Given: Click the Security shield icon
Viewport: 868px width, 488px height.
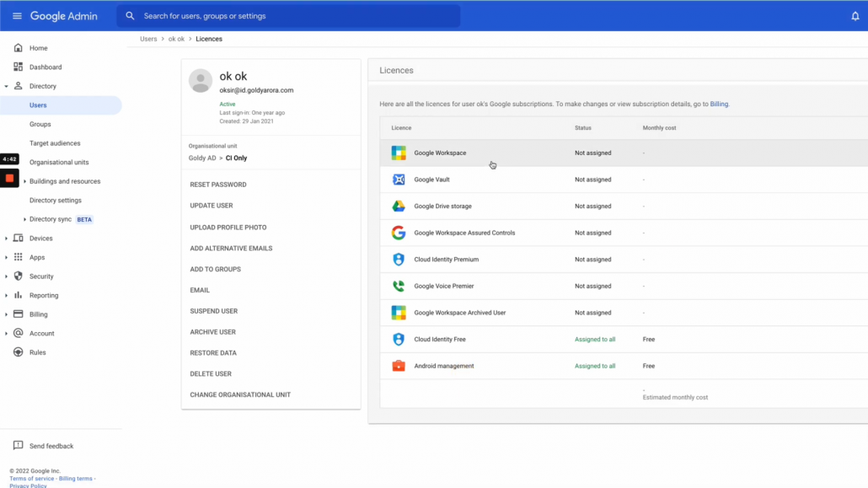Looking at the screenshot, I should (x=19, y=276).
